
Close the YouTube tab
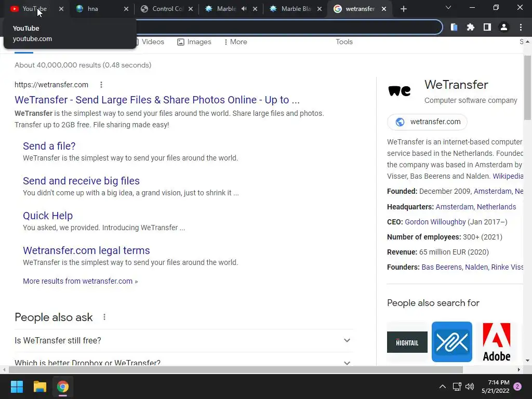coord(61,9)
